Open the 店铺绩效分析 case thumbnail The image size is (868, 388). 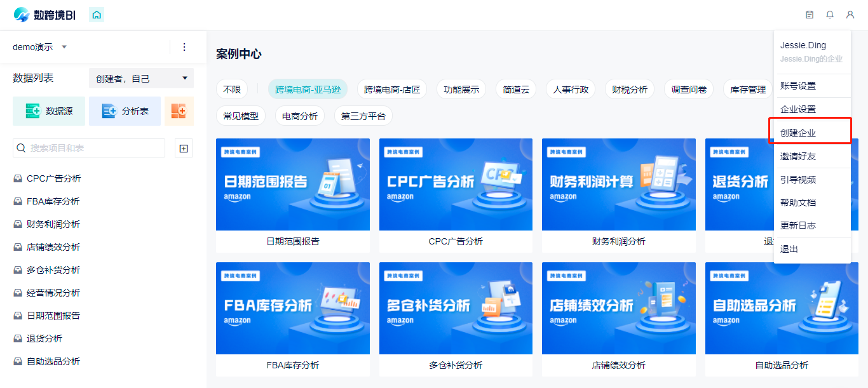pyautogui.click(x=619, y=309)
